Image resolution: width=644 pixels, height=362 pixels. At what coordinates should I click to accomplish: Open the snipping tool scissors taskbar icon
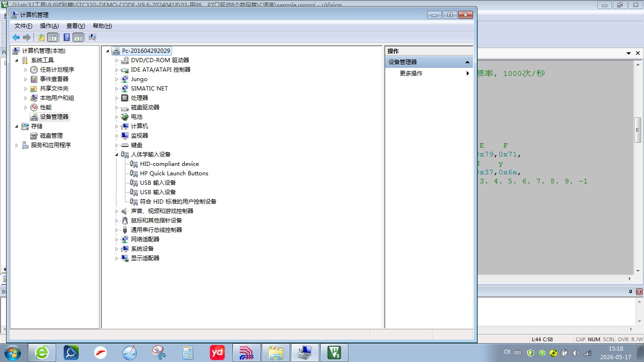159,353
